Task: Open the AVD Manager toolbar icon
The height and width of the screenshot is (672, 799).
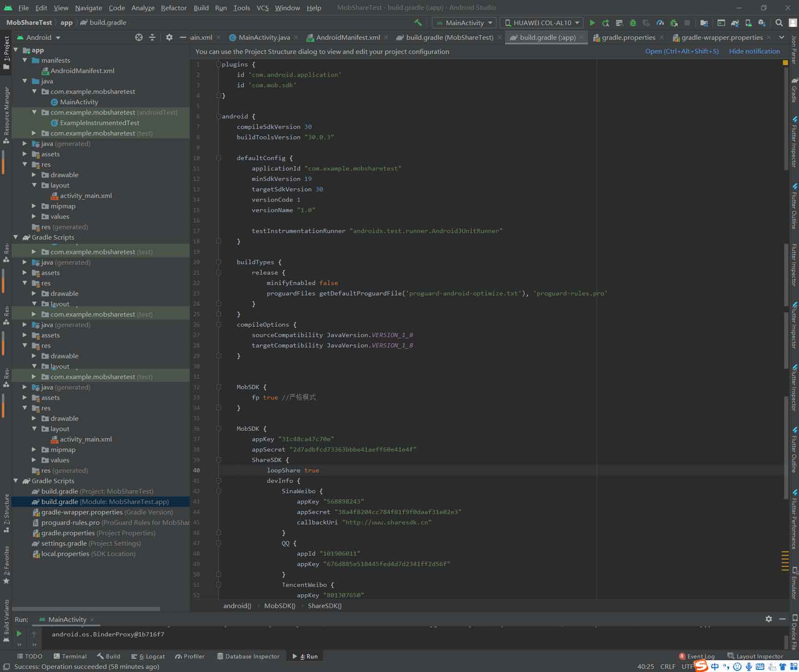Action: tap(748, 23)
